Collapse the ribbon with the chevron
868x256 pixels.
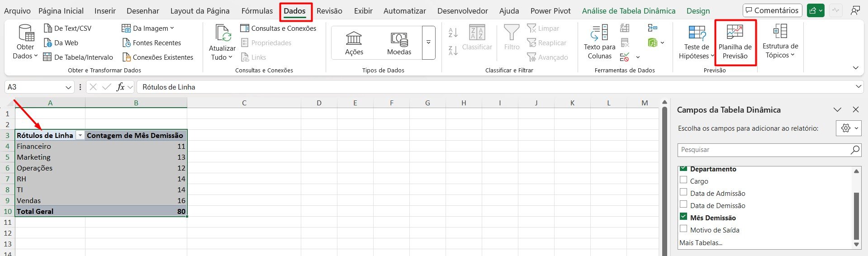point(855,68)
